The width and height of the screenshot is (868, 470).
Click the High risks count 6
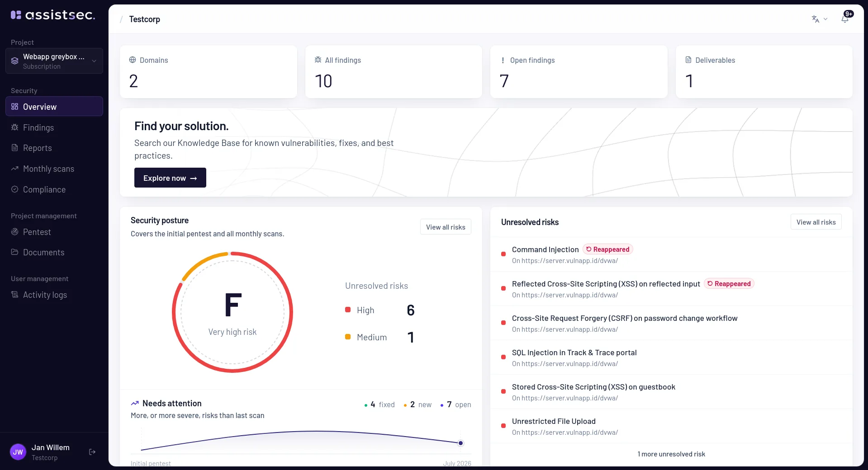point(411,310)
